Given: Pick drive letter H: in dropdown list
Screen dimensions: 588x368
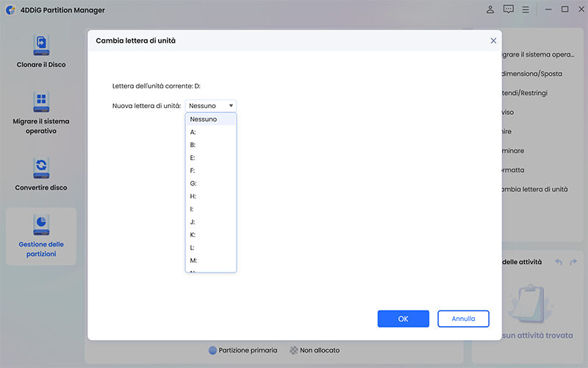Looking at the screenshot, I should pos(211,196).
